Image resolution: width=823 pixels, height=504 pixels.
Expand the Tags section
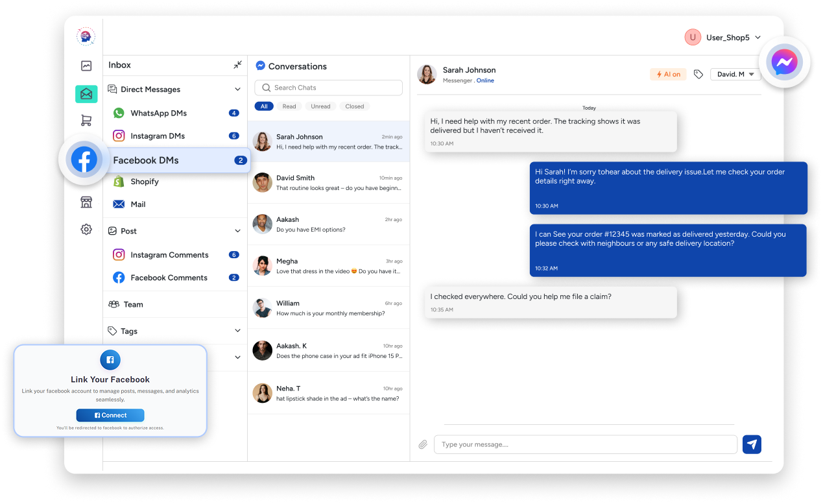pos(238,331)
